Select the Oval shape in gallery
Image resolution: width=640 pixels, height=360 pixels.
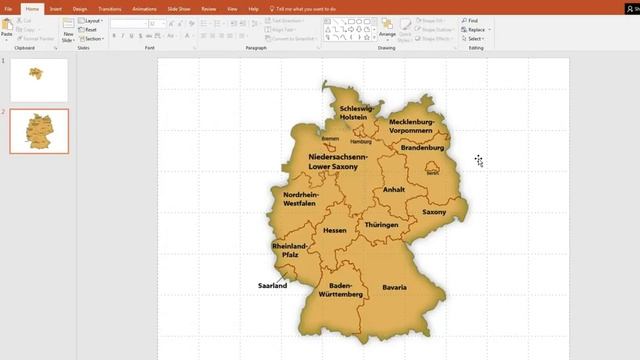pos(359,21)
